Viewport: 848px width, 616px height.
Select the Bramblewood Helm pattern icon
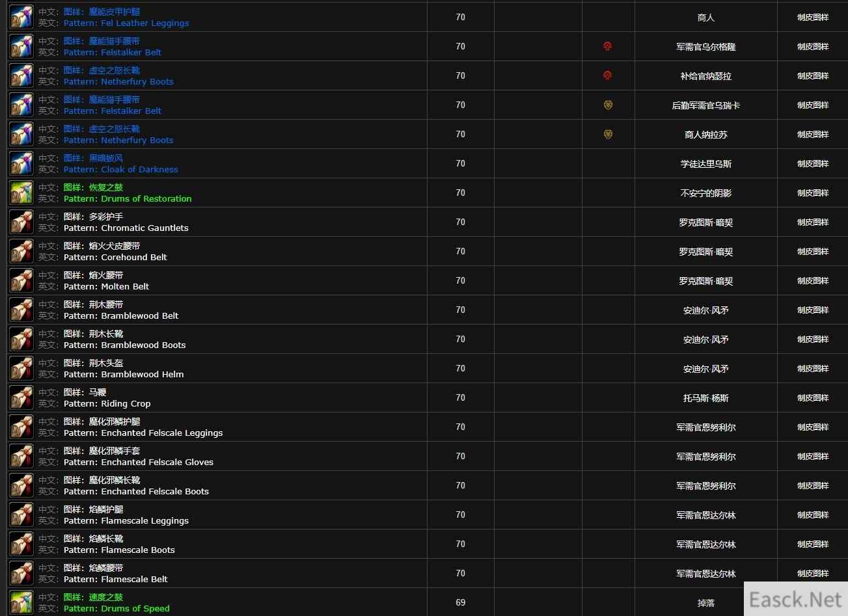21,368
